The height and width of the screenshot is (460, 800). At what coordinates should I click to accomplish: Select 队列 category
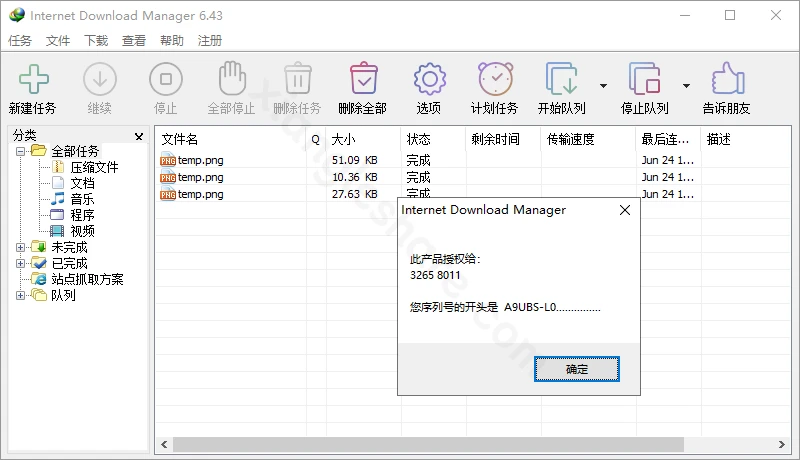[63, 295]
